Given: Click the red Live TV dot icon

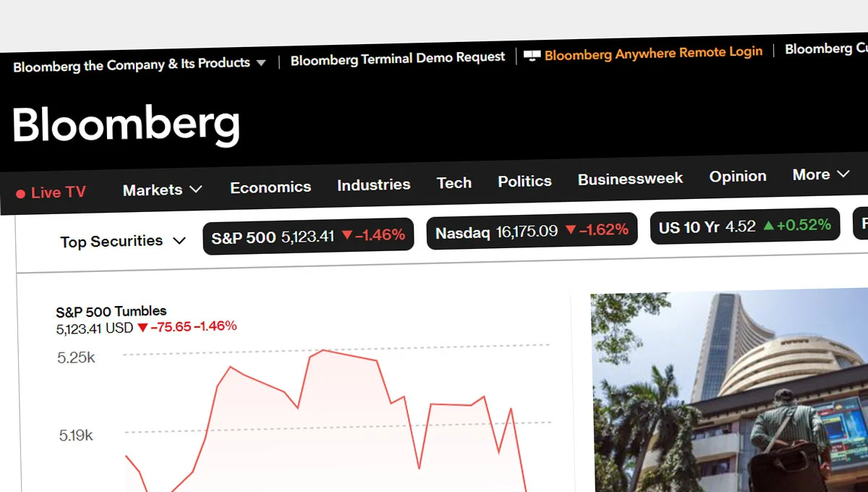Looking at the screenshot, I should pyautogui.click(x=20, y=194).
